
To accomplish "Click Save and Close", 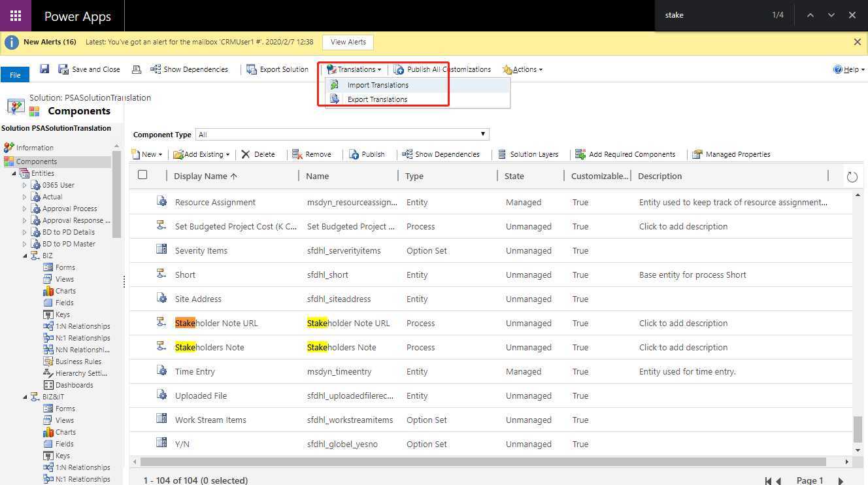I will click(90, 69).
